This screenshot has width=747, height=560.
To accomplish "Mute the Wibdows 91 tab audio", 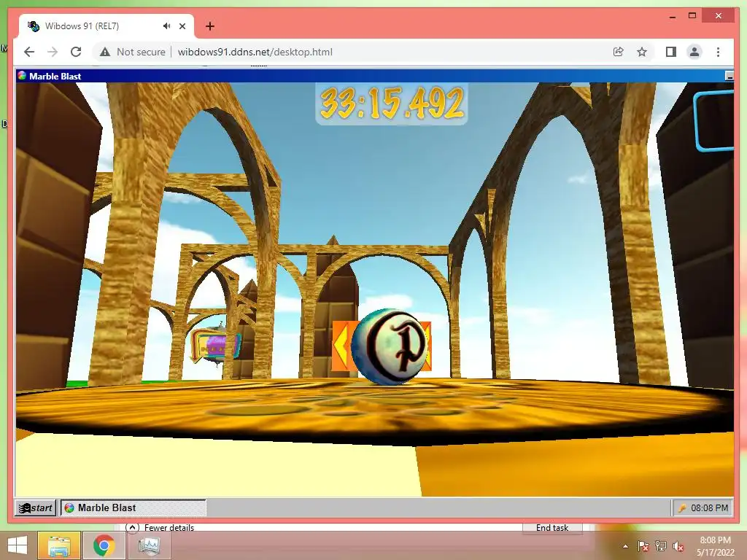I will click(166, 26).
